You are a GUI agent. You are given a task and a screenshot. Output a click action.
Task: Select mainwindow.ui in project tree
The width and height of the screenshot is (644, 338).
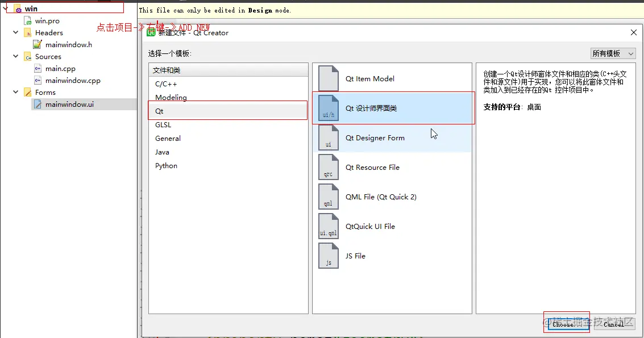click(x=69, y=104)
